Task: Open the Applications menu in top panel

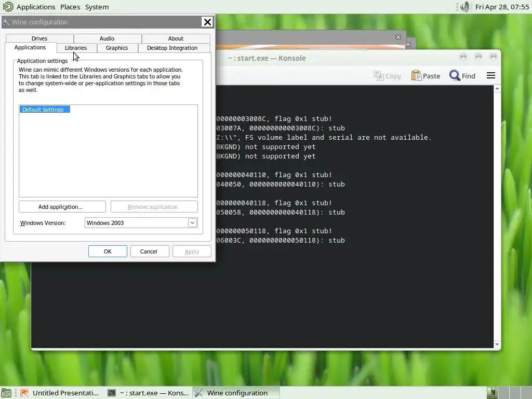Action: click(36, 7)
